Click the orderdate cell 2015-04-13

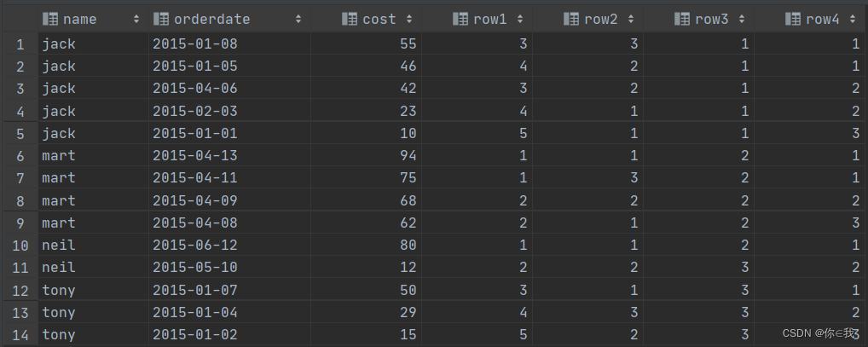[x=229, y=155]
